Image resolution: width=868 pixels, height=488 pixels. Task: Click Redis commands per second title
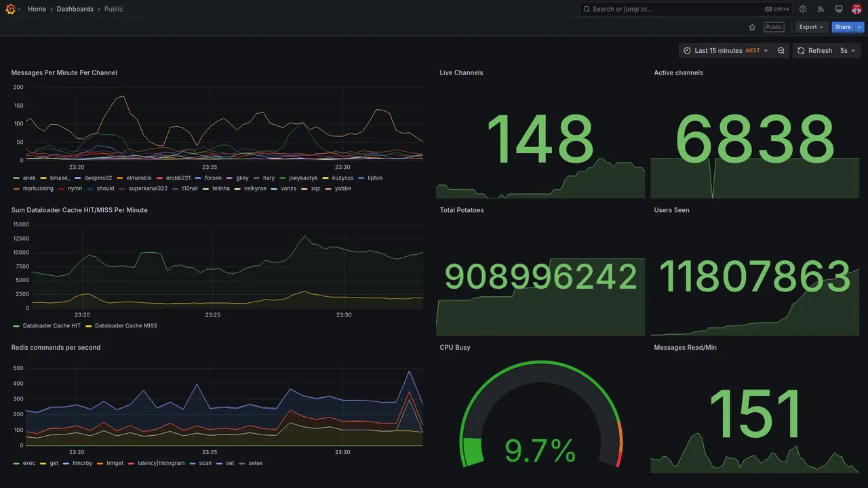tap(56, 348)
